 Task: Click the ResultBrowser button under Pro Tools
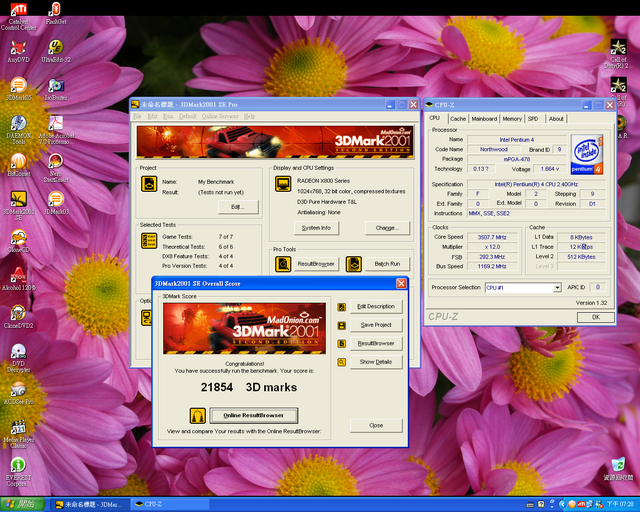point(316,264)
